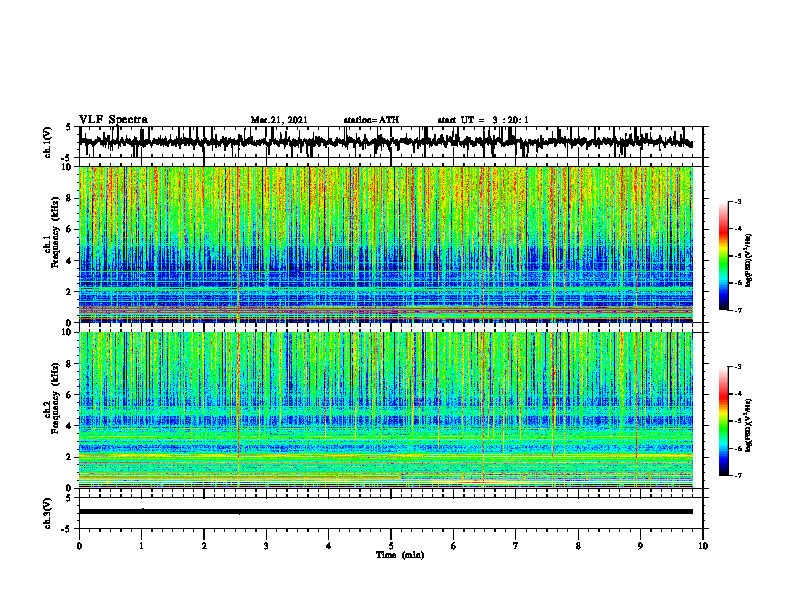Screen dimensions: 792x612
Task: Click the ch.2 "Frequency (kHz)" axis label
Action: (x=55, y=398)
